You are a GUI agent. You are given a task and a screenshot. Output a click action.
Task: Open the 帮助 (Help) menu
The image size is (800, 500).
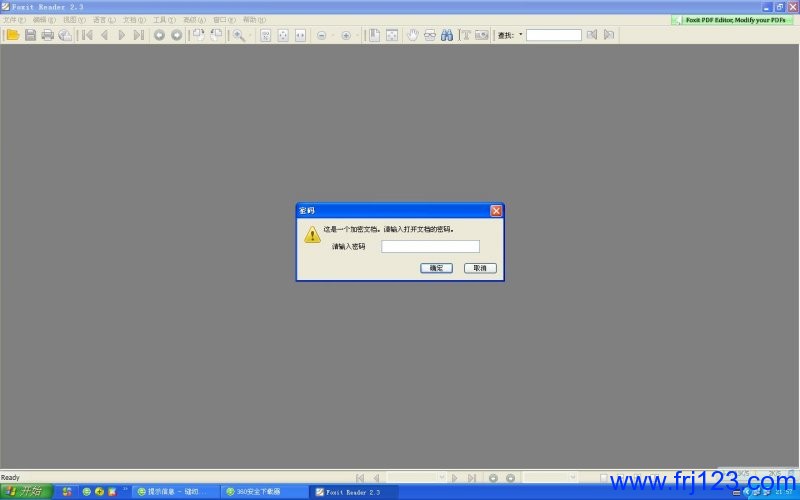(x=255, y=20)
